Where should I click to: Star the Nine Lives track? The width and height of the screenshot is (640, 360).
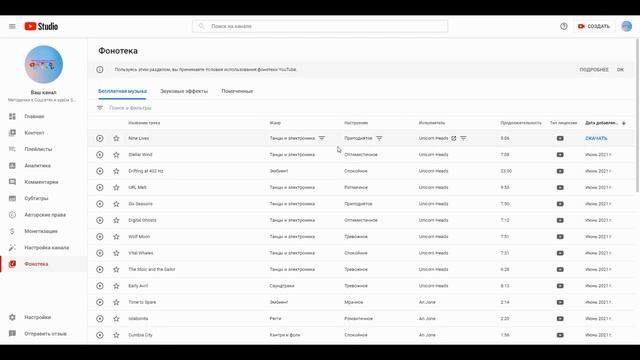(116, 138)
